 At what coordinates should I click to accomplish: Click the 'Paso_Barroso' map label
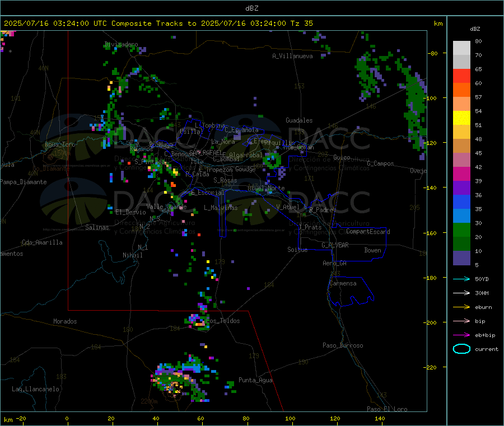pyautogui.click(x=343, y=345)
